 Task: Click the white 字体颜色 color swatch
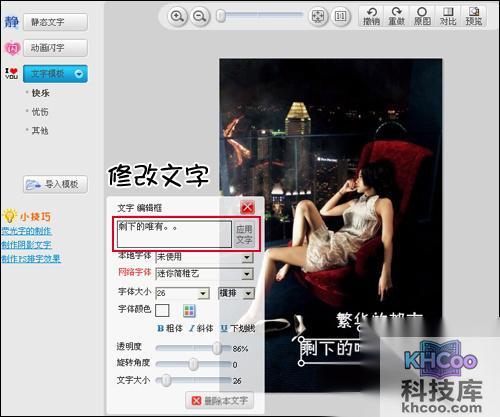coord(162,310)
